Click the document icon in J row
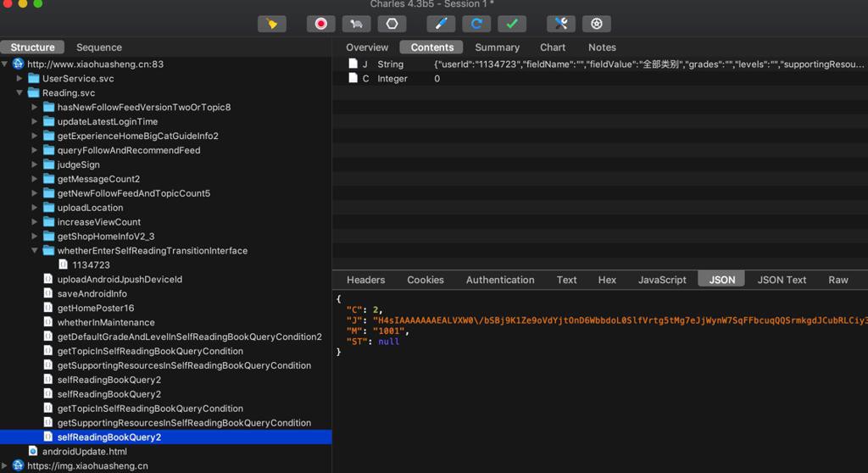This screenshot has height=473, width=868. [x=353, y=64]
